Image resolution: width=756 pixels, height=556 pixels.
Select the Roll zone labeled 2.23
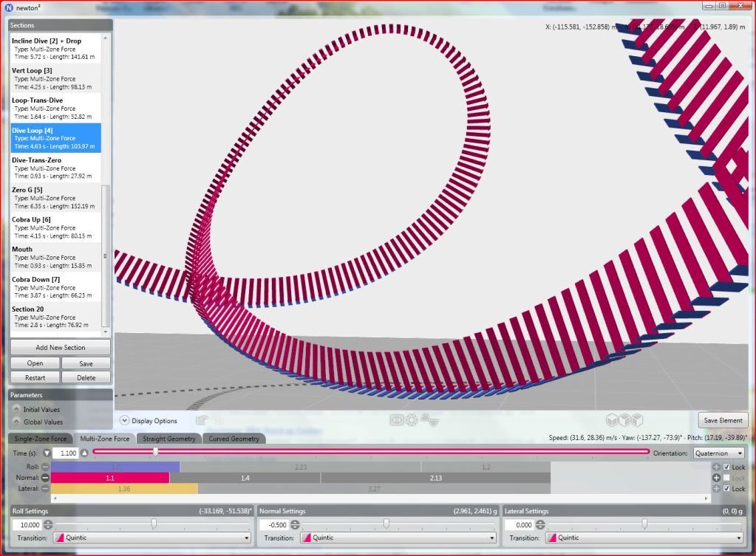coord(300,467)
